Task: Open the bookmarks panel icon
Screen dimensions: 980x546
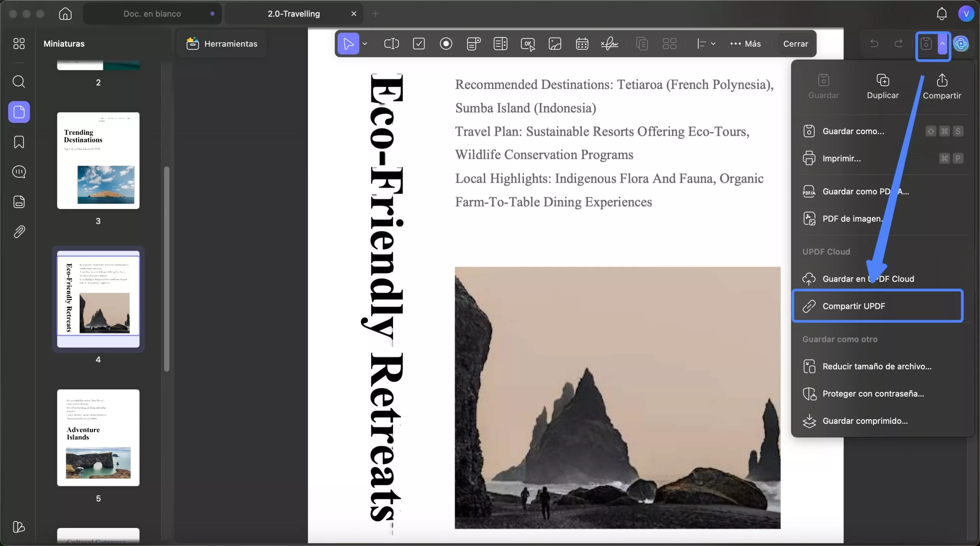Action: tap(19, 142)
